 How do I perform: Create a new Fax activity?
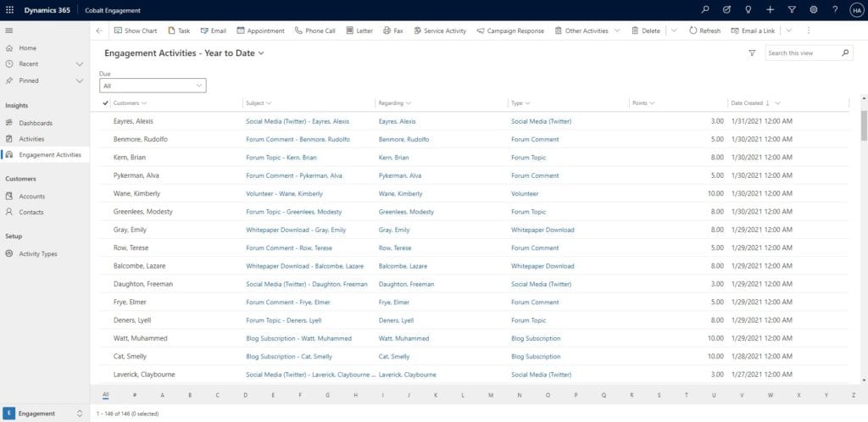(x=393, y=31)
